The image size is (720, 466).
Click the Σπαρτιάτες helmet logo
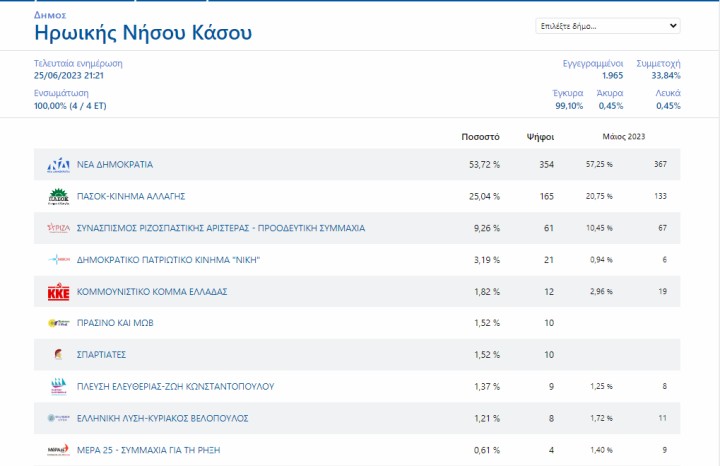pyautogui.click(x=58, y=355)
